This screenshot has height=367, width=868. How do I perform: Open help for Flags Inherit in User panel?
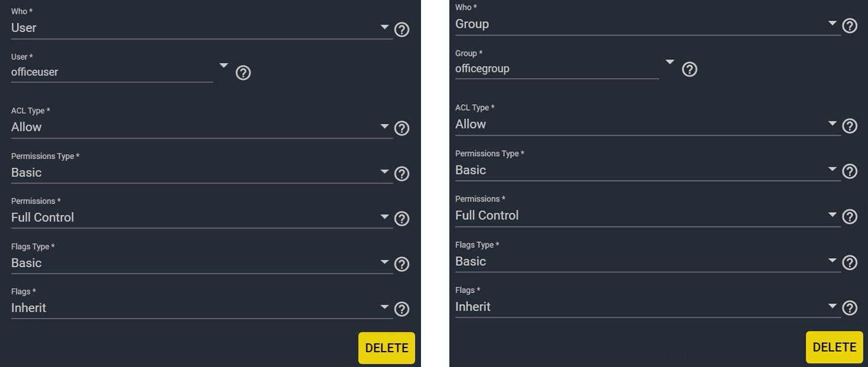point(402,309)
